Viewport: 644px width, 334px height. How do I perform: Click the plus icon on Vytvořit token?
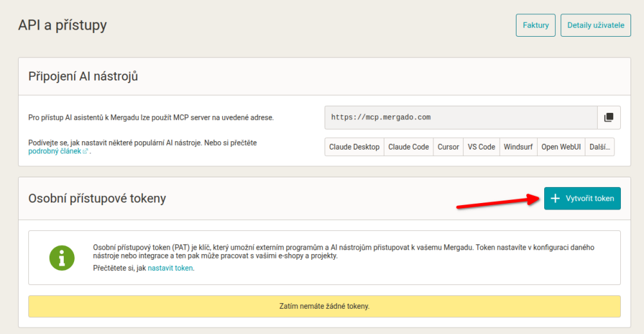pyautogui.click(x=555, y=198)
